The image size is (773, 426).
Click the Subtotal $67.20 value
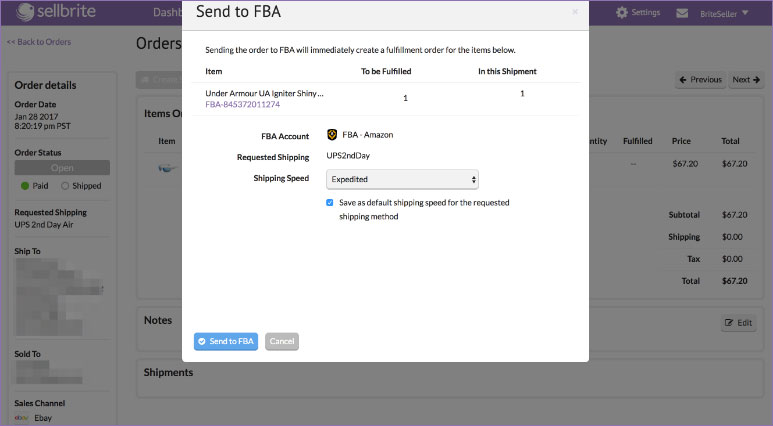[x=735, y=215]
